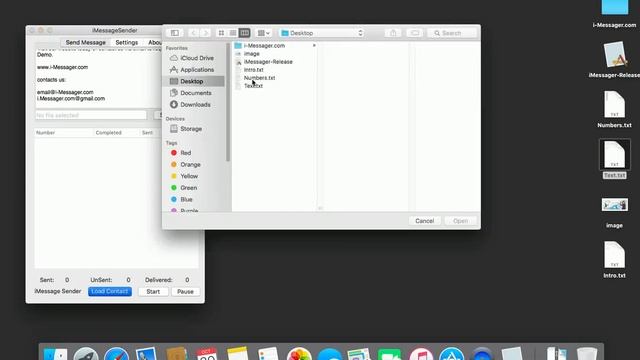The height and width of the screenshot is (360, 640).
Task: Switch to About tab in iMessageSender
Action: 154,42
